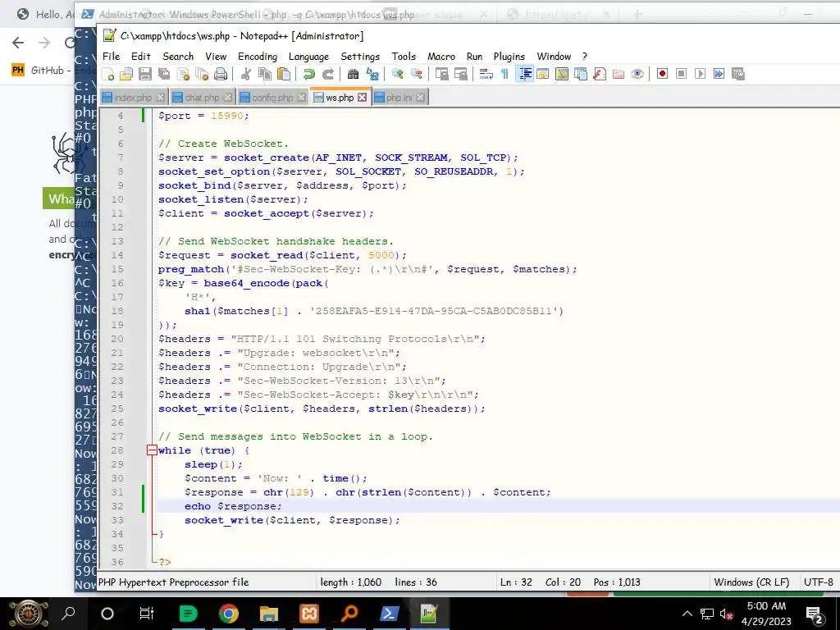840x630 pixels.
Task: Open Windows search from the taskbar magnifier
Action: (68, 614)
